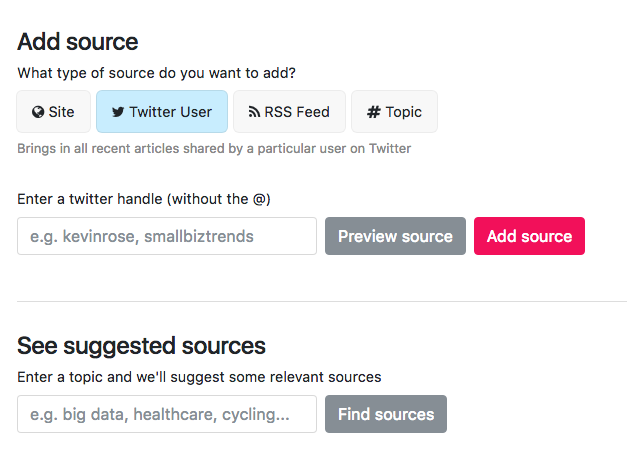
Task: Click the Twitter bird icon
Action: 118,112
